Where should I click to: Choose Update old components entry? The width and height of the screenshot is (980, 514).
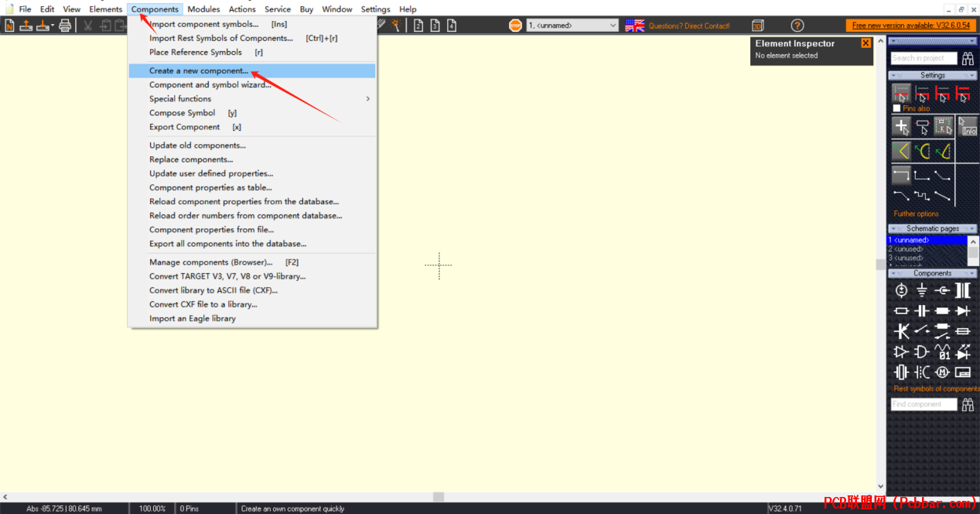(253, 146)
